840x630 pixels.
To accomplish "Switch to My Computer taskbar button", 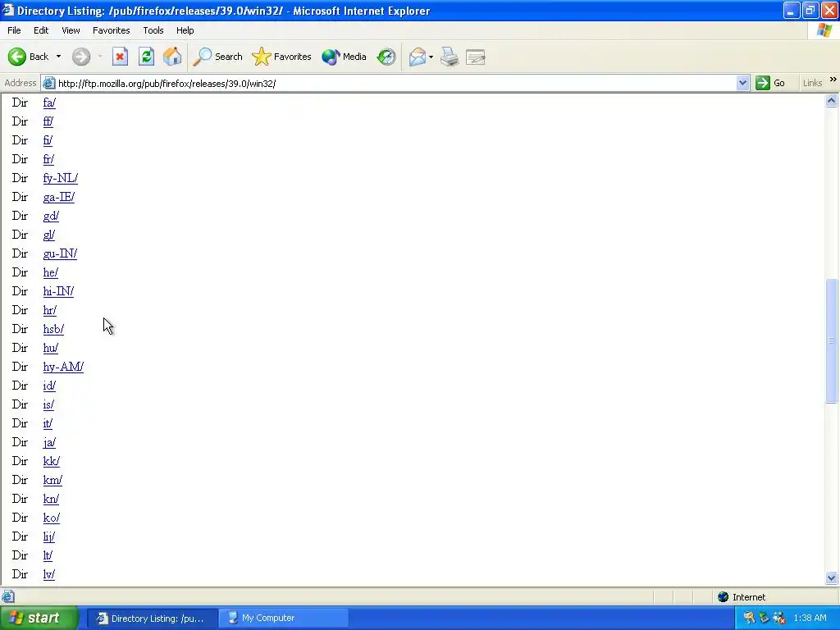I will [x=285, y=619].
